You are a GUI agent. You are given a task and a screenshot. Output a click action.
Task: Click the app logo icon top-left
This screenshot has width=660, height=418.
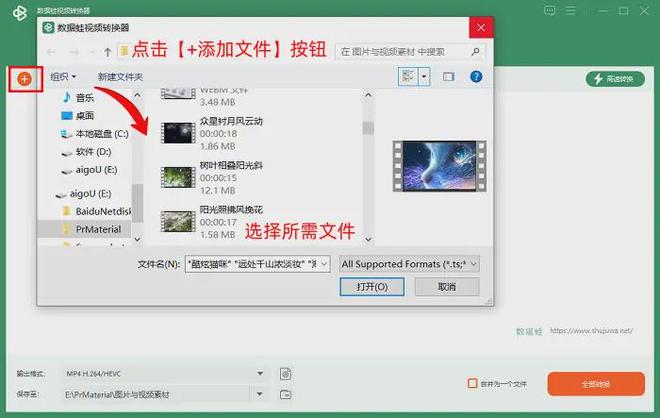tap(19, 13)
